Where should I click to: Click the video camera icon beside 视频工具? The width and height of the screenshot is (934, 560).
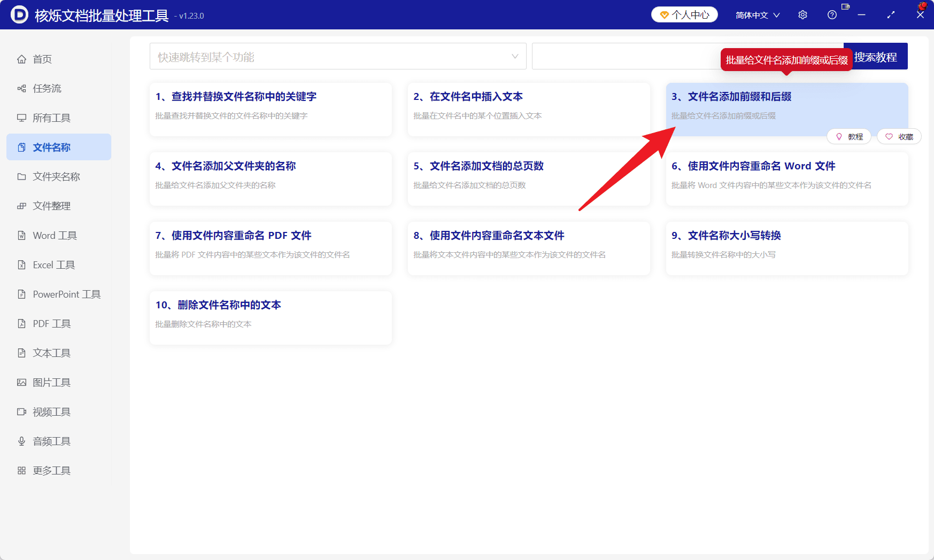click(x=21, y=411)
